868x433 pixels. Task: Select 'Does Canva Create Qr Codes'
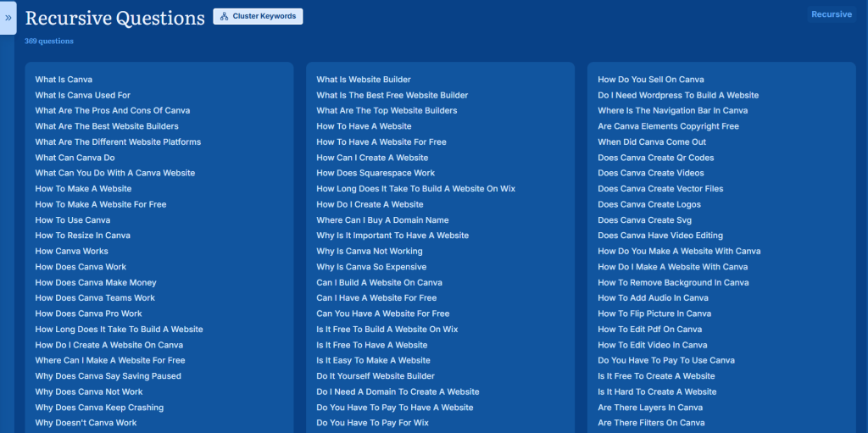tap(656, 158)
